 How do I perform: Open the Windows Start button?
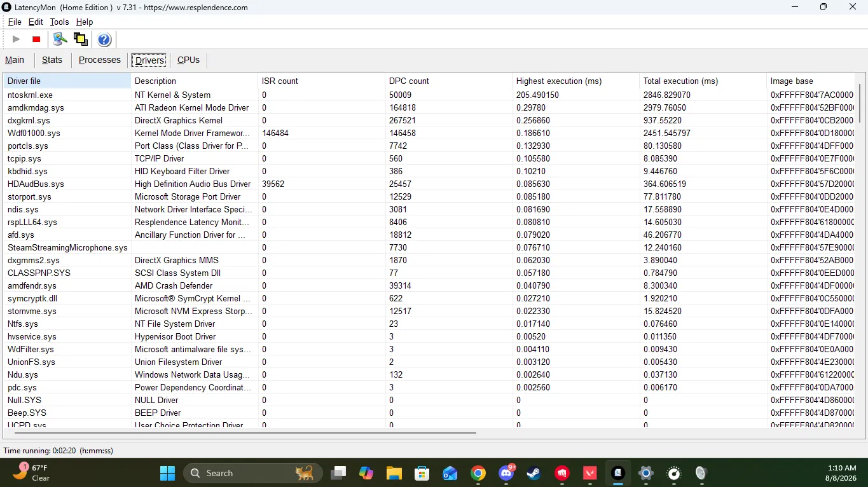click(x=167, y=473)
